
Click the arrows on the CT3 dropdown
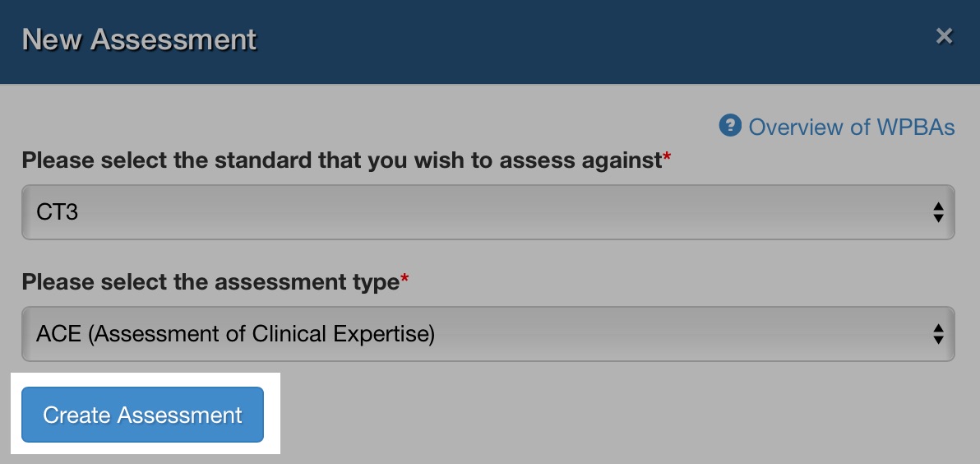tap(938, 212)
